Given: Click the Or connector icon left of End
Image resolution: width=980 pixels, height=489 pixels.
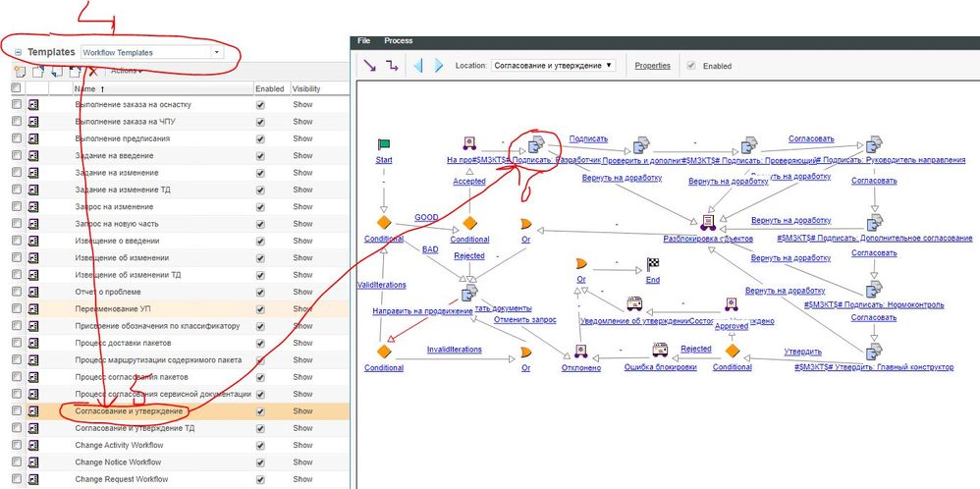Looking at the screenshot, I should [x=581, y=263].
